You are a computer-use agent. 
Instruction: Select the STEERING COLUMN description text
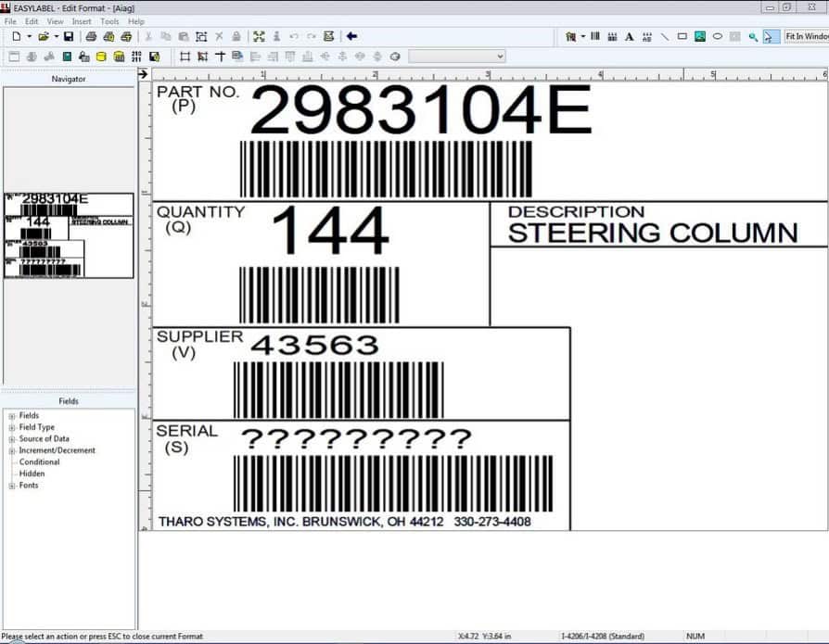tap(653, 233)
